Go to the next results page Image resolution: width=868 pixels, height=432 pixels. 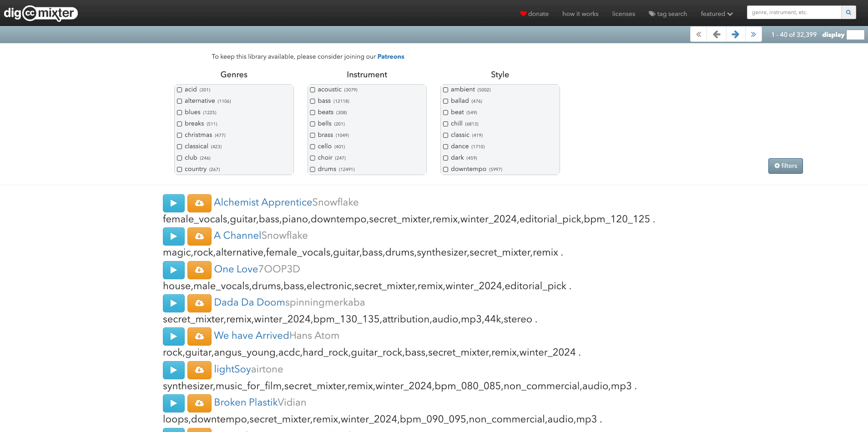click(735, 35)
